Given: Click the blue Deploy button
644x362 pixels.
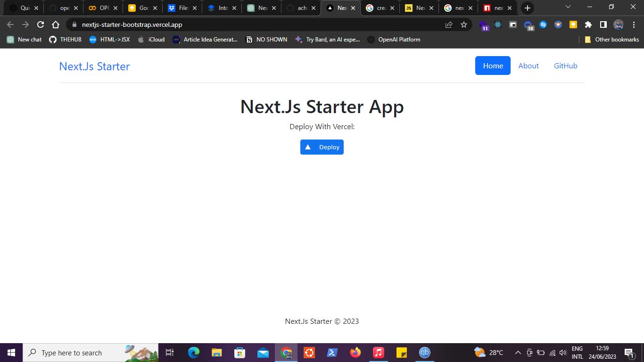Looking at the screenshot, I should point(322,147).
